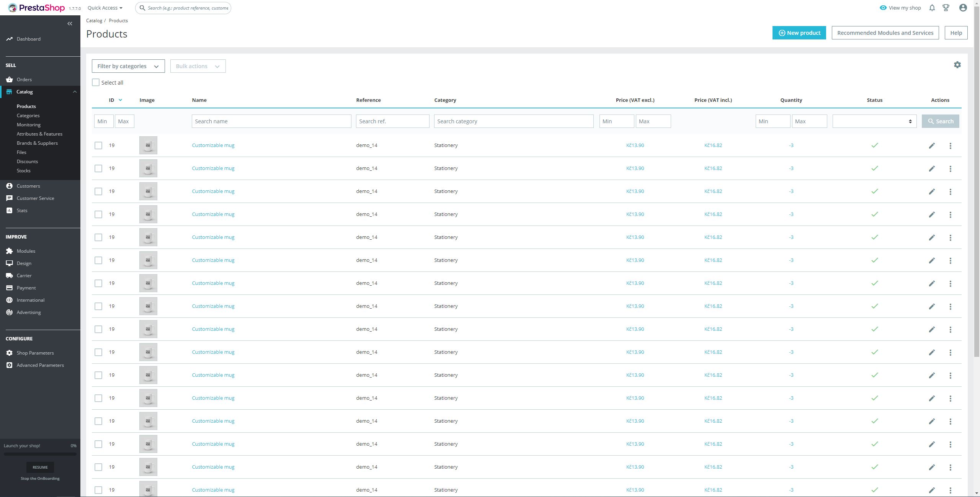Open the Status filter select box
This screenshot has width=980, height=497.
coord(874,121)
